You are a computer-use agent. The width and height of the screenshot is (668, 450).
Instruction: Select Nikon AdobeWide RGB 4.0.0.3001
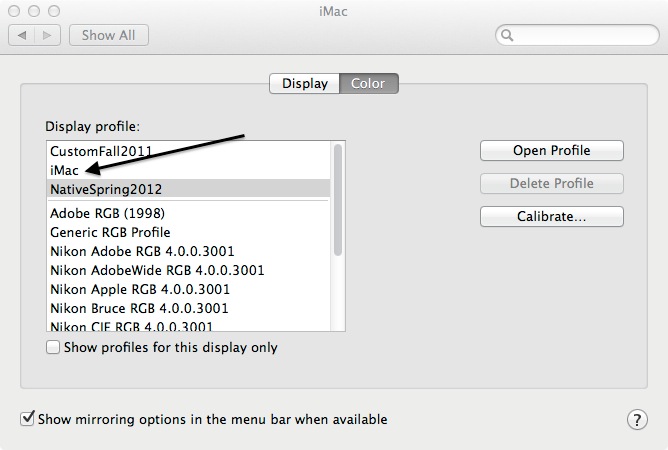tap(188, 270)
